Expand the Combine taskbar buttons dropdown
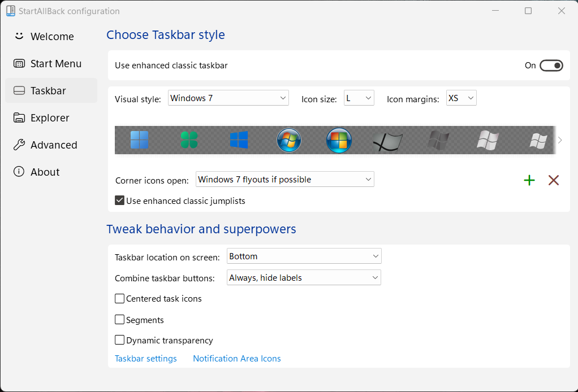The height and width of the screenshot is (392, 578). 304,277
